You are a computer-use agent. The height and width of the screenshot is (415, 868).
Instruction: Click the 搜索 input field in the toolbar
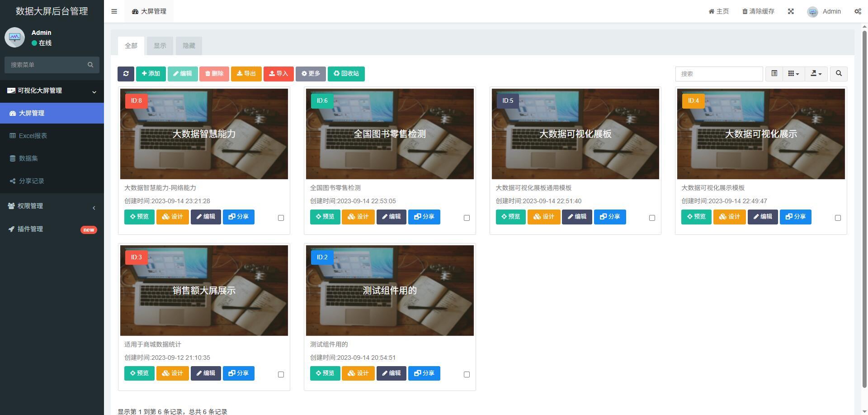(x=719, y=74)
